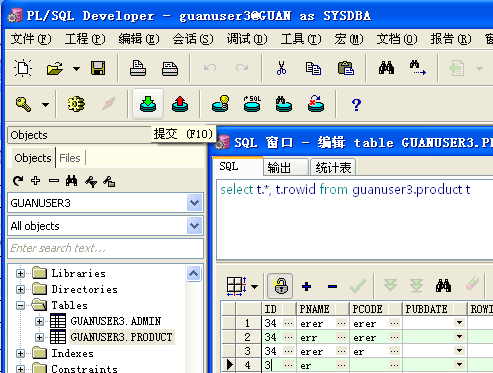The width and height of the screenshot is (493, 373).
Task: Open the 编辑(E) menu
Action: (139, 39)
